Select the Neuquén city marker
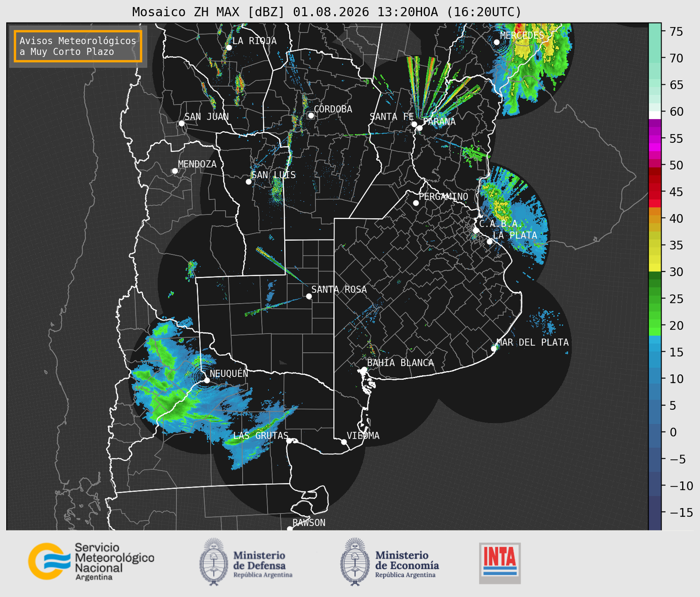Viewport: 700px width, 597px height. [207, 380]
